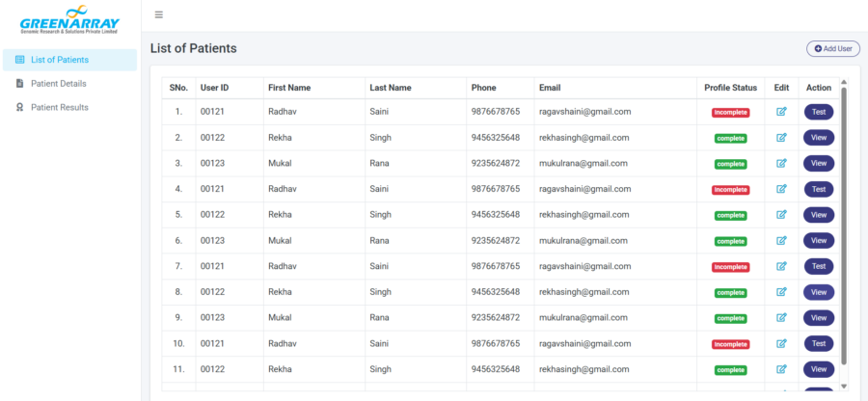
Task: Toggle the hamburger sidebar menu icon
Action: [159, 14]
